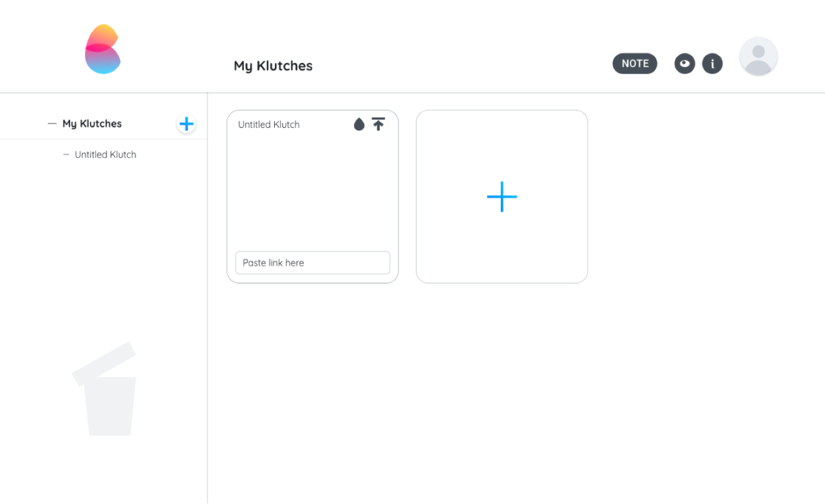Choose color with the droplet icon
Viewport: 825px width, 504px height.
(359, 124)
